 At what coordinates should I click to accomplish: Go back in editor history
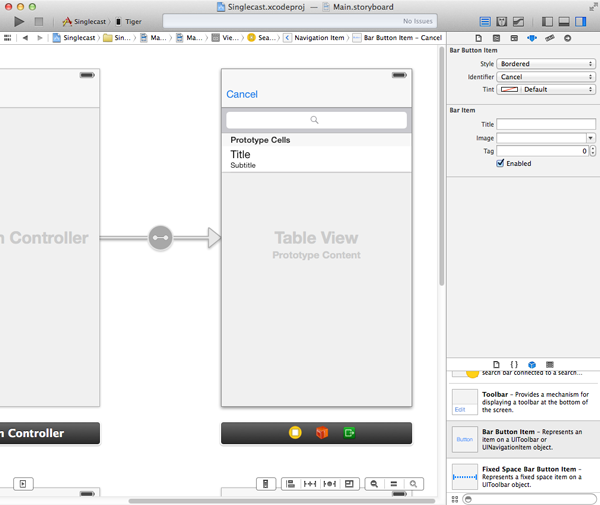pos(25,37)
